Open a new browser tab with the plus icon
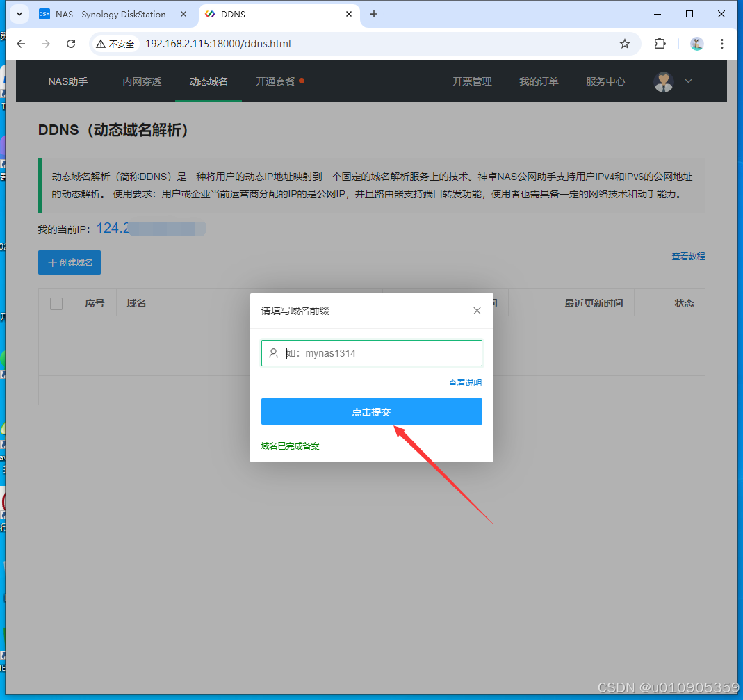 (374, 14)
